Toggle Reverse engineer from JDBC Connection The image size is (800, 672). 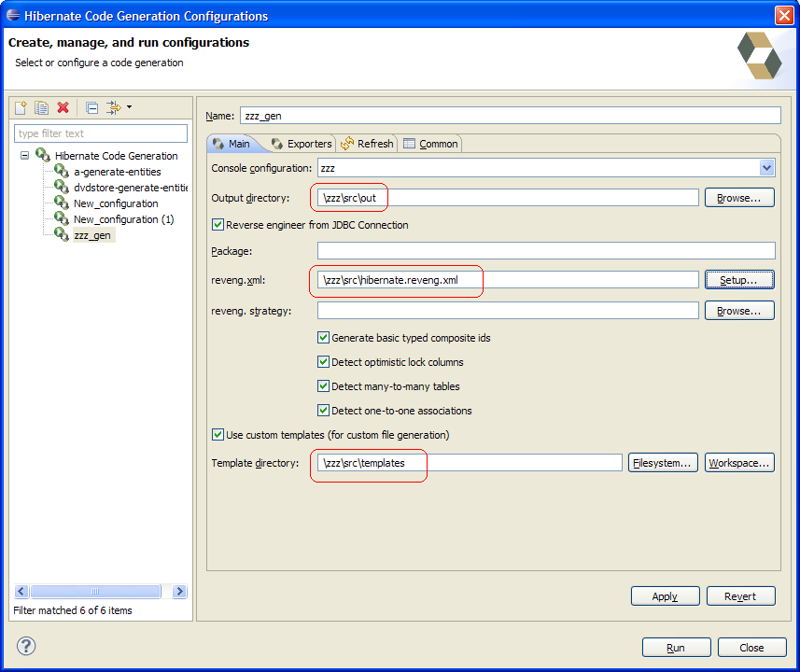click(x=218, y=225)
